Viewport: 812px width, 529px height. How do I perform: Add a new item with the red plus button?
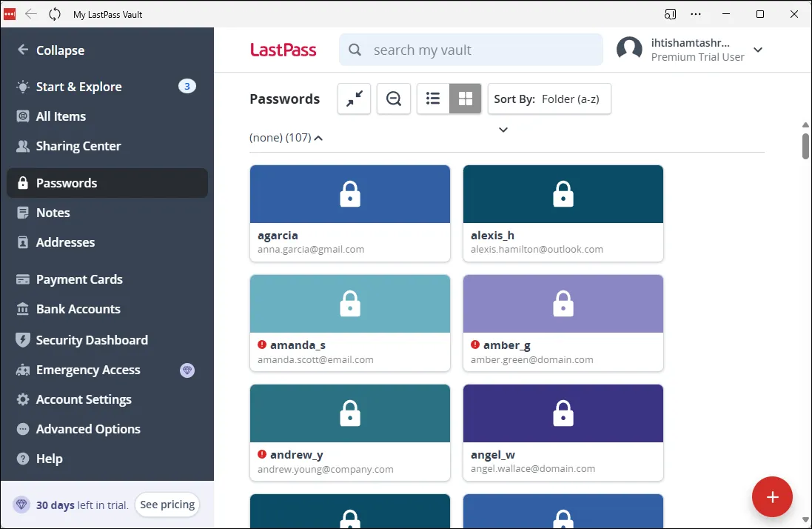[772, 496]
